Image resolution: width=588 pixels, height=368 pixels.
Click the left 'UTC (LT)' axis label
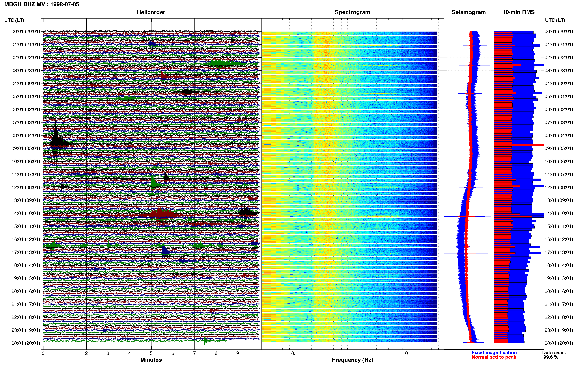[x=14, y=20]
